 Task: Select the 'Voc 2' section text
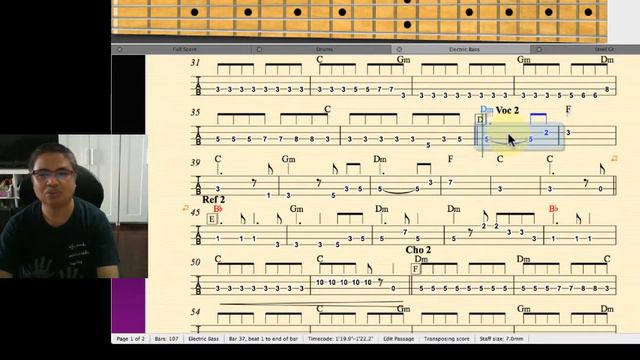(x=507, y=110)
